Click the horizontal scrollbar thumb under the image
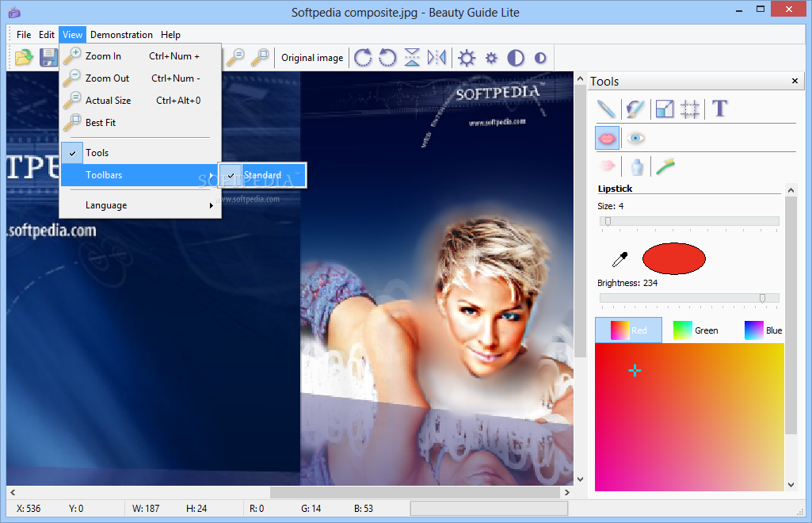 [x=415, y=492]
